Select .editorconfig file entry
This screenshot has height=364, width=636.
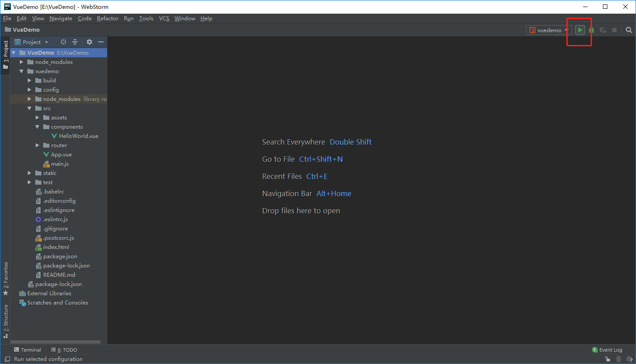click(x=56, y=201)
